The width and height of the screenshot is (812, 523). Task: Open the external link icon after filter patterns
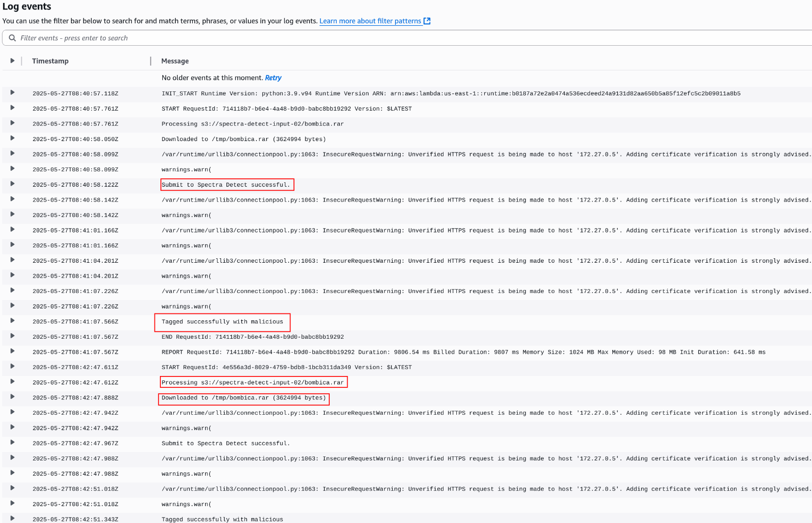[x=427, y=21]
